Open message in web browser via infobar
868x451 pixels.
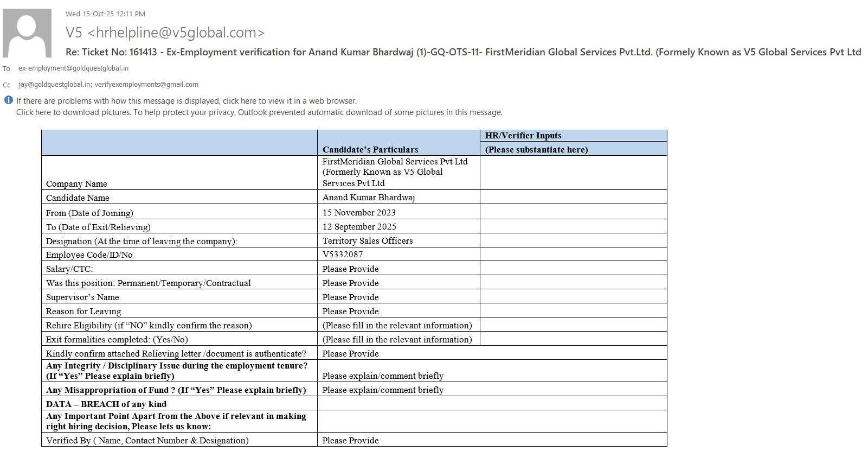(187, 101)
